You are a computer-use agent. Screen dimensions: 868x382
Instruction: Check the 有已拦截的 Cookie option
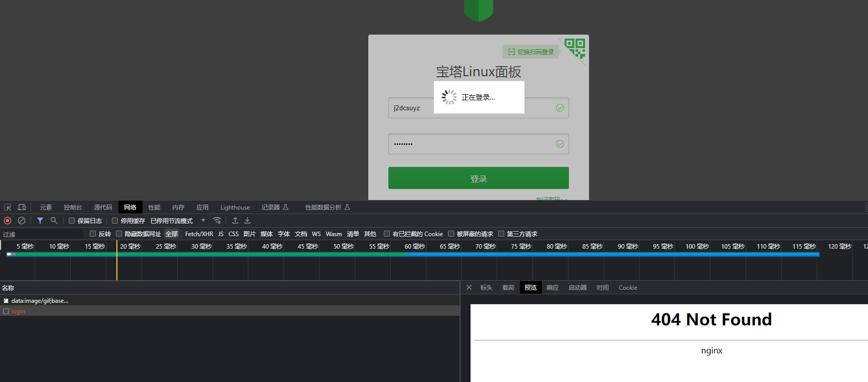[x=387, y=234]
